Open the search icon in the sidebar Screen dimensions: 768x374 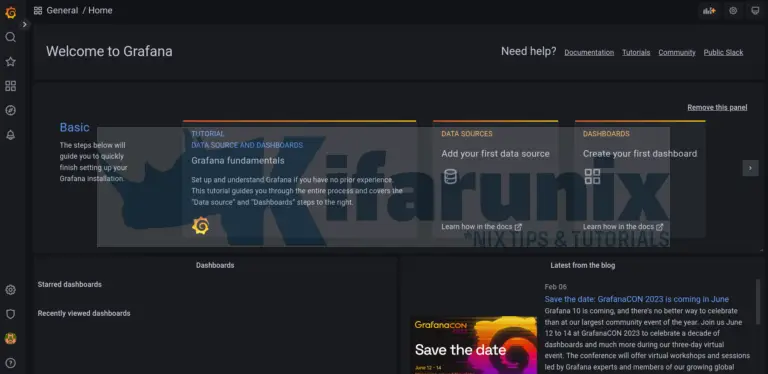click(x=10, y=37)
